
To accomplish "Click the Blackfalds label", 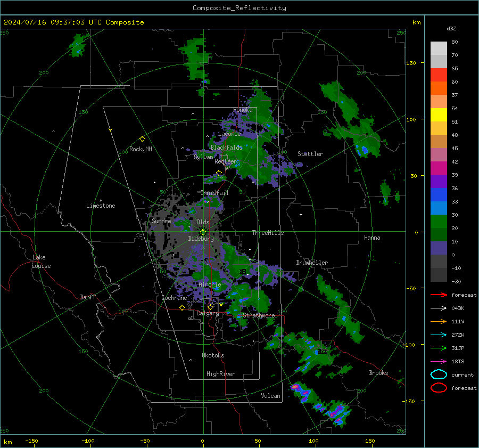I will 226,148.
